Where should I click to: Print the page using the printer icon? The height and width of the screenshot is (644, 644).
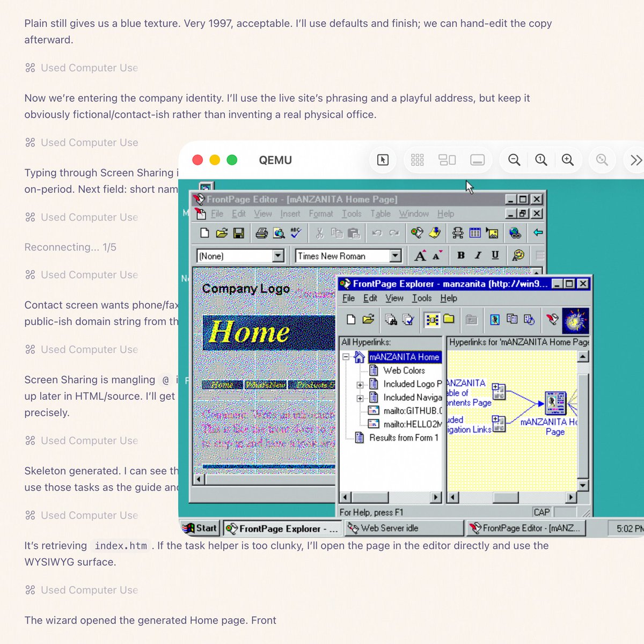(261, 233)
